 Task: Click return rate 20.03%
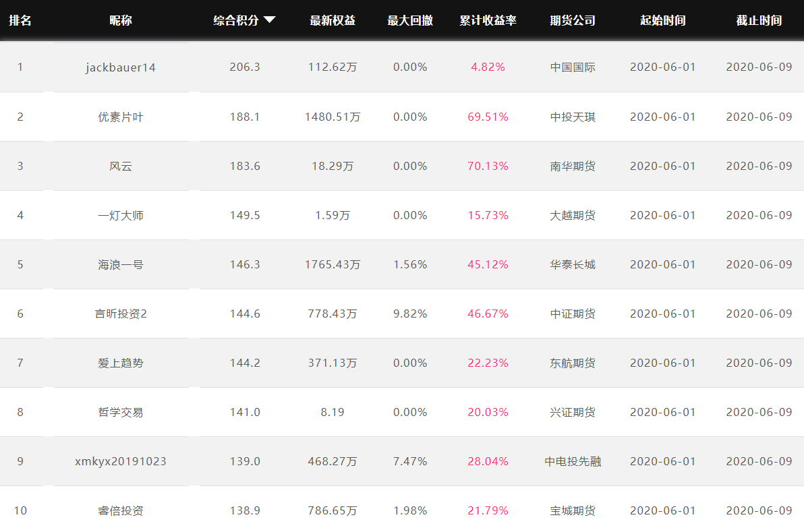488,412
